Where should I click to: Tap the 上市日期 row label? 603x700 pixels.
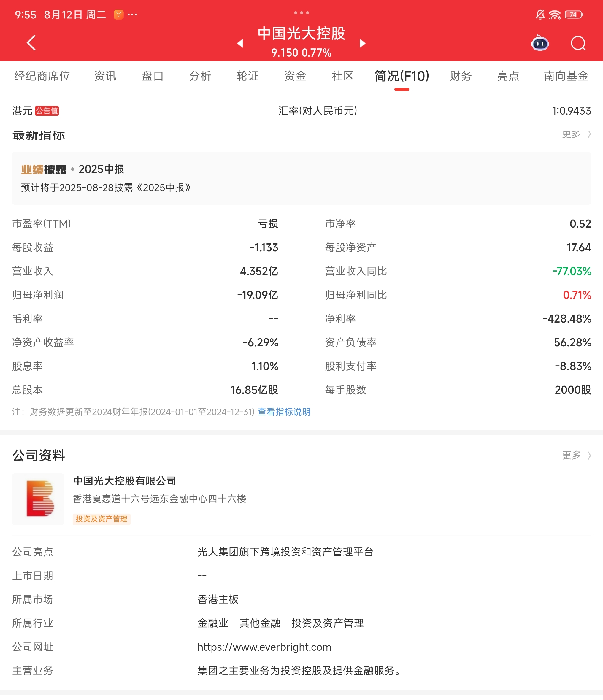tap(33, 576)
